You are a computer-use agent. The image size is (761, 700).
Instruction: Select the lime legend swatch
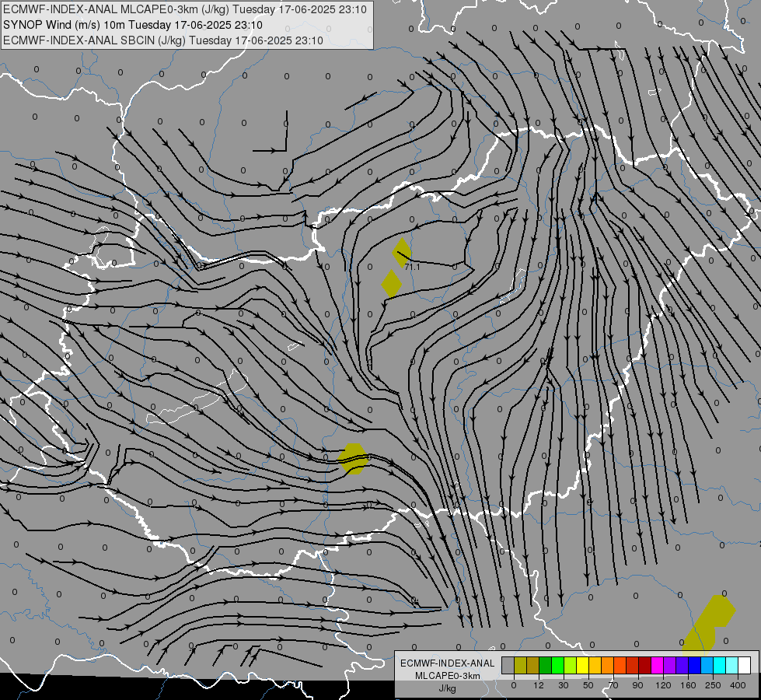point(571,666)
